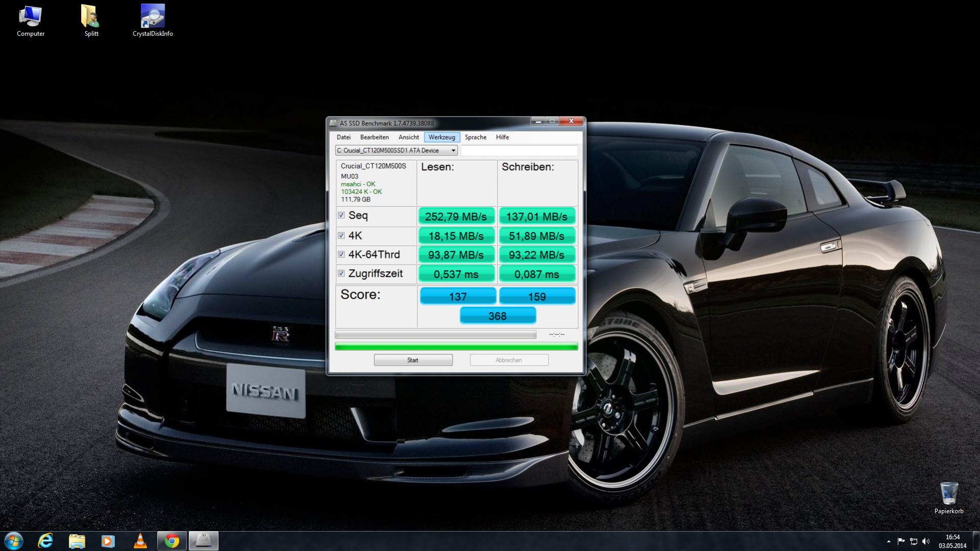
Task: Launch VLC media player from taskbar
Action: click(140, 541)
